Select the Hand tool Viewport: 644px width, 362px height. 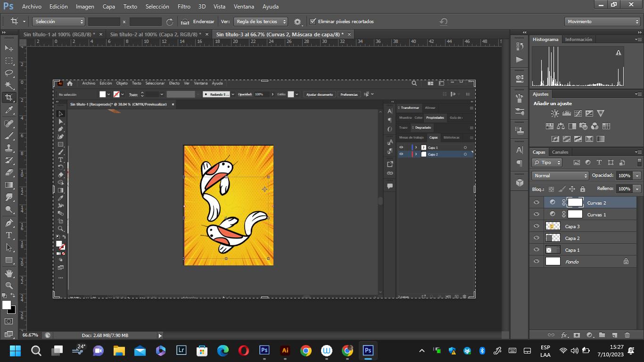point(9,273)
